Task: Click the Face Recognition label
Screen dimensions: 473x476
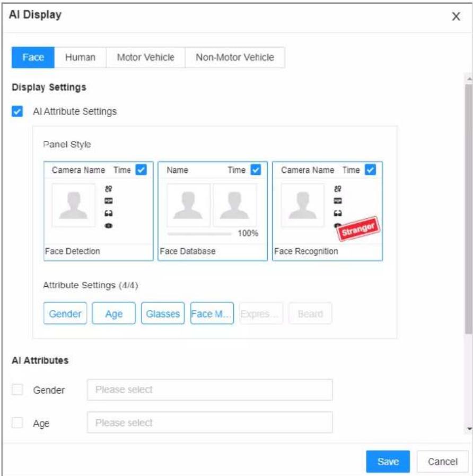Action: pyautogui.click(x=306, y=251)
